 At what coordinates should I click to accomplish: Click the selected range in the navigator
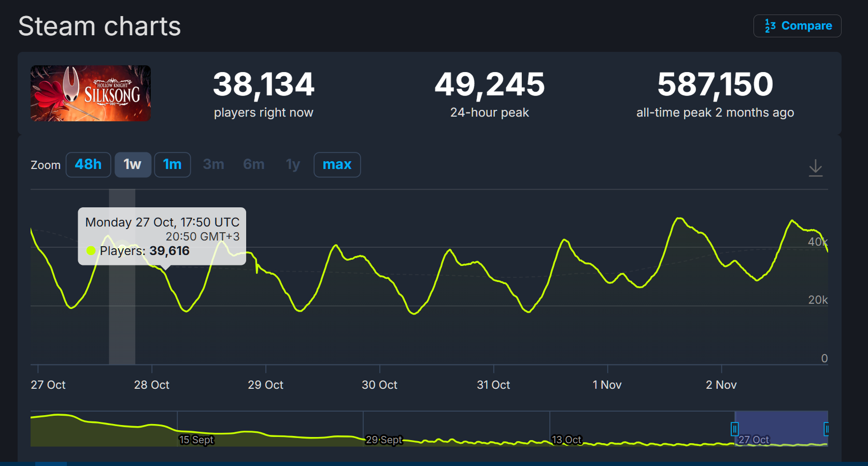(x=781, y=429)
